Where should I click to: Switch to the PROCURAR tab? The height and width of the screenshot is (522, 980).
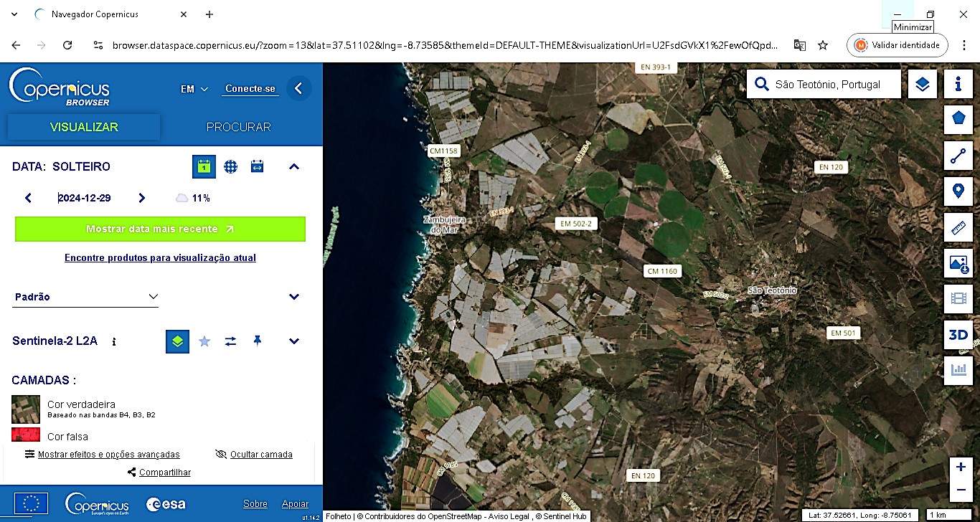tap(239, 127)
